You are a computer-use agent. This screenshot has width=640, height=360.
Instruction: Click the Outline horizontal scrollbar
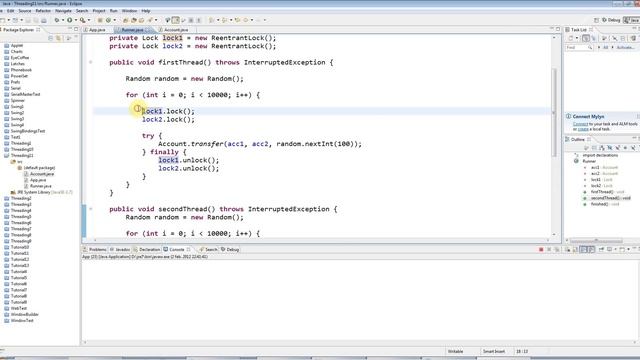(596, 241)
